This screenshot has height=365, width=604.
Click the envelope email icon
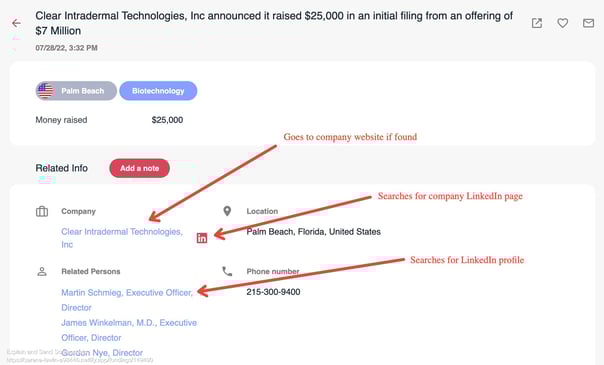[588, 23]
